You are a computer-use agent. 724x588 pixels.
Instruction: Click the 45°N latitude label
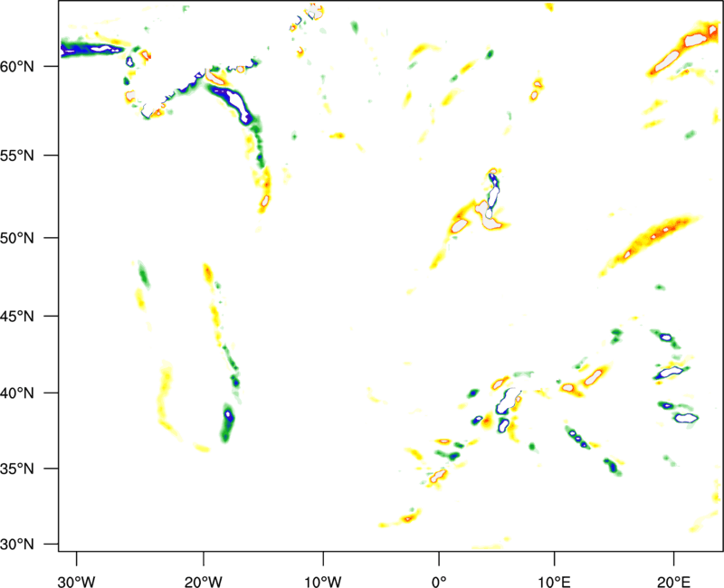pos(17,316)
